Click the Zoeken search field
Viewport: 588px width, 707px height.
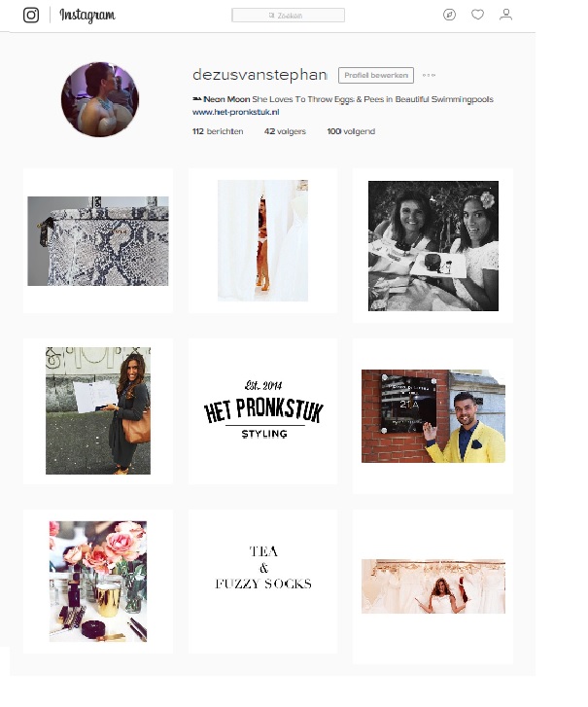pos(289,16)
